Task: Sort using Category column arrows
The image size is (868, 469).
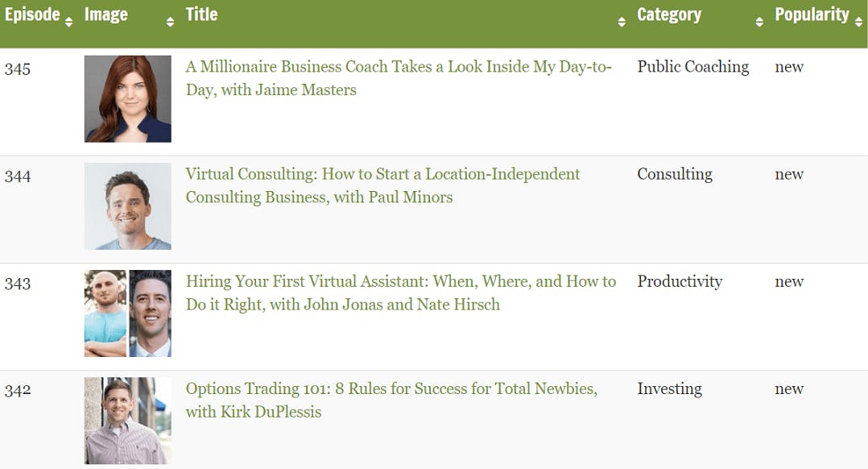Action: pyautogui.click(x=759, y=22)
